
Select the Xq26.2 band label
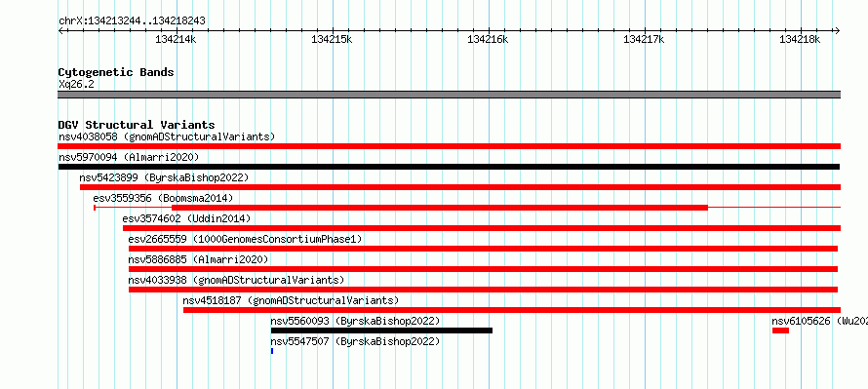75,84
